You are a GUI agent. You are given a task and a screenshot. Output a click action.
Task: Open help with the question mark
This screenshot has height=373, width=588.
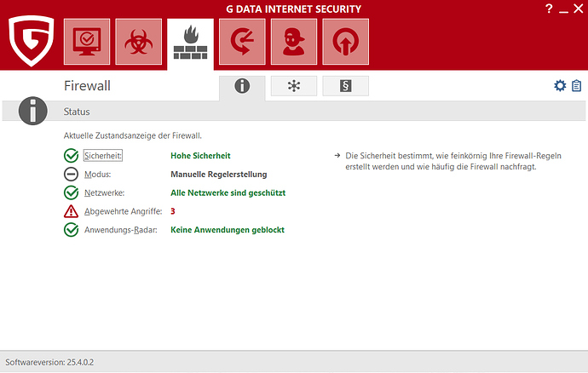pyautogui.click(x=549, y=9)
